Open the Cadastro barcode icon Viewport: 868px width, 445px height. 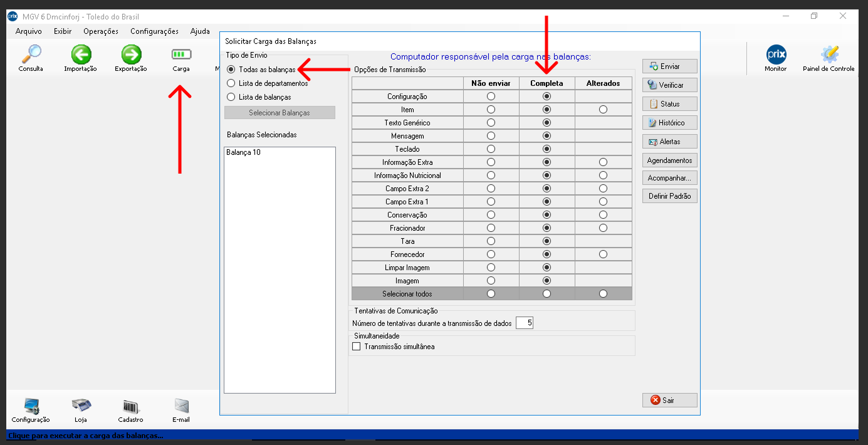(131, 406)
